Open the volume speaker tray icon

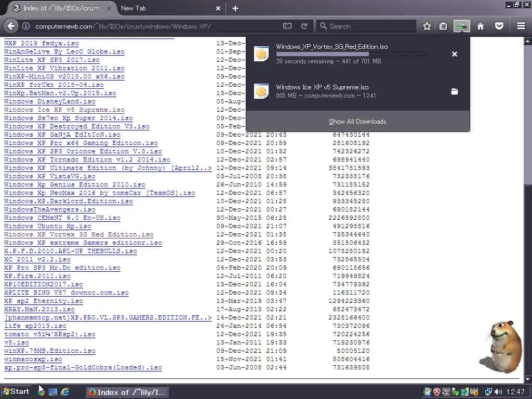[x=498, y=392]
